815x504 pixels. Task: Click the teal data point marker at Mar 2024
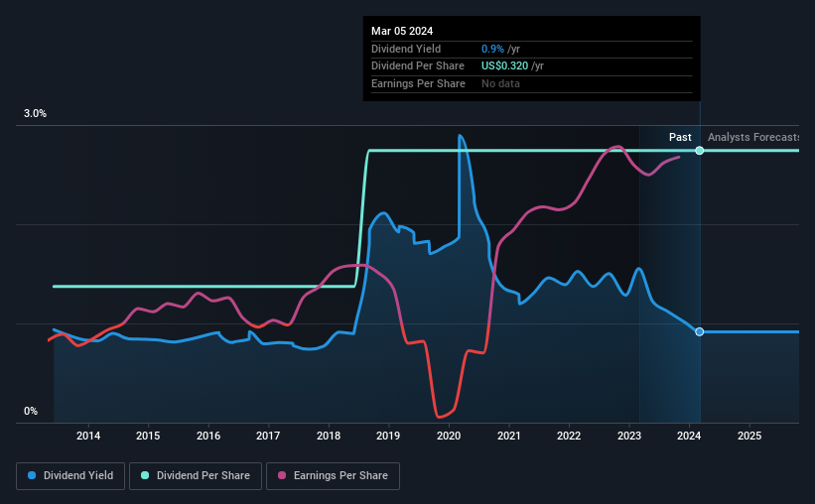[700, 151]
